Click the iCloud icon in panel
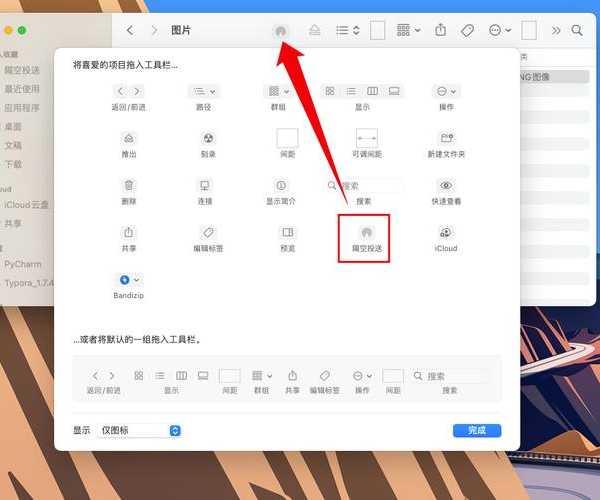600x500 pixels. point(446,232)
